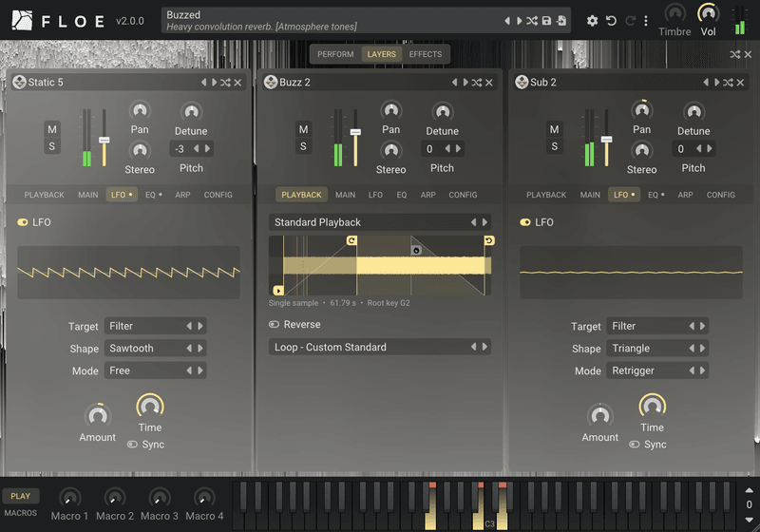Randomize the preset with top shuffle icon
760x532 pixels.
coord(532,21)
